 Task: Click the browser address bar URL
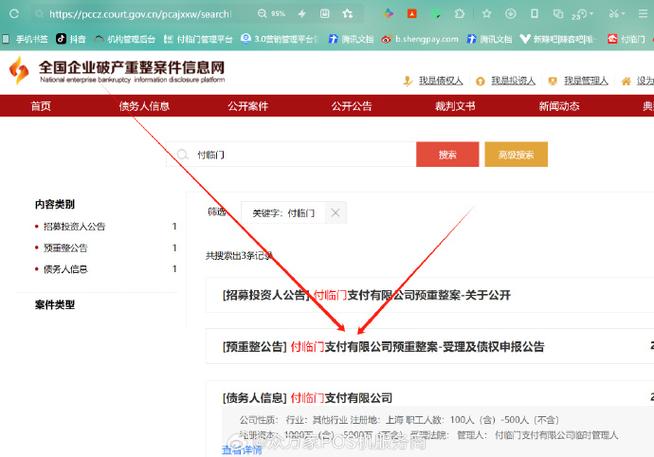pyautogui.click(x=140, y=14)
